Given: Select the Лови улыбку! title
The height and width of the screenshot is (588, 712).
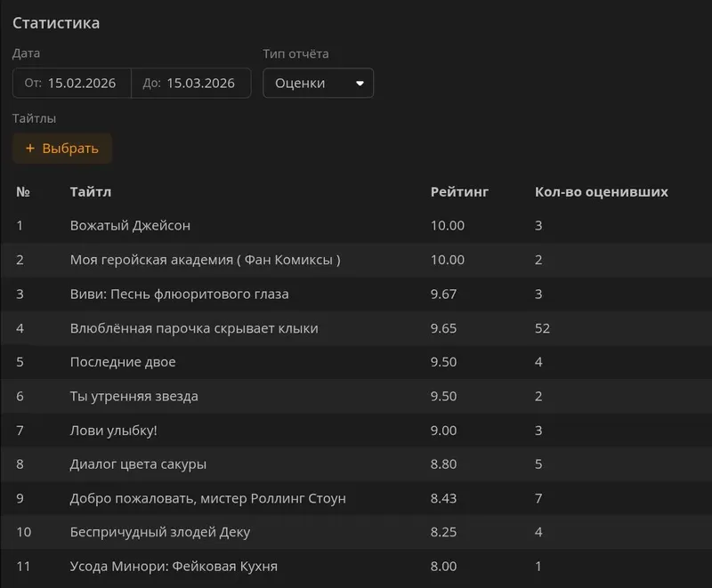Looking at the screenshot, I should 113,431.
